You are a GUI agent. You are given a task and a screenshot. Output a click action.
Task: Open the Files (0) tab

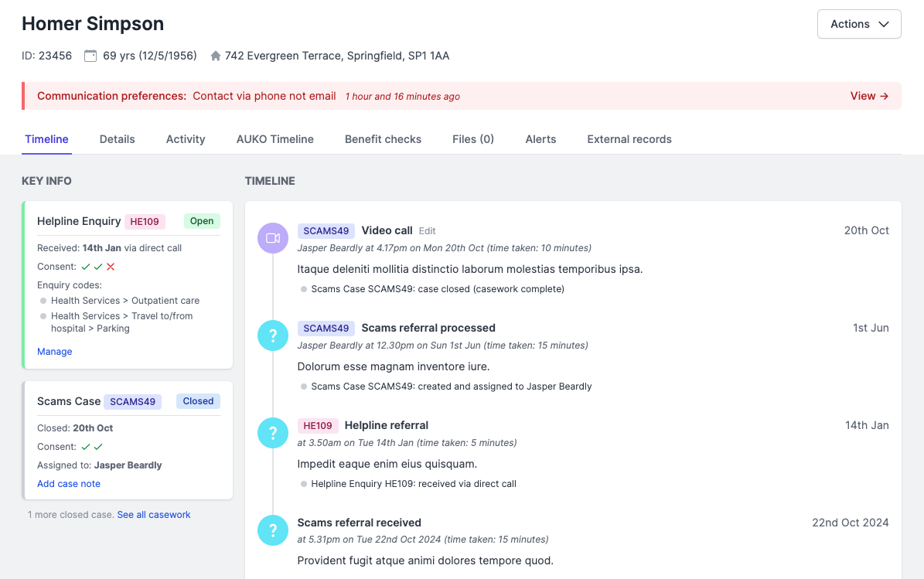[472, 139]
